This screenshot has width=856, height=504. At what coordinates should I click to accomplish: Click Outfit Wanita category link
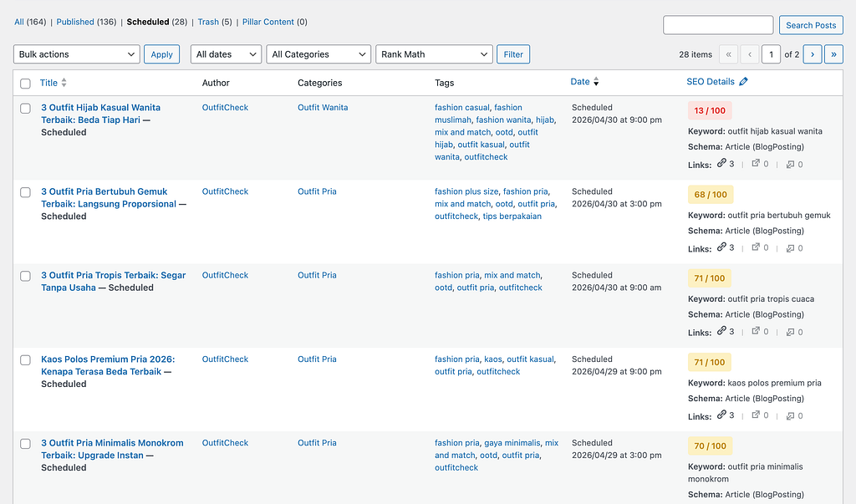(323, 108)
